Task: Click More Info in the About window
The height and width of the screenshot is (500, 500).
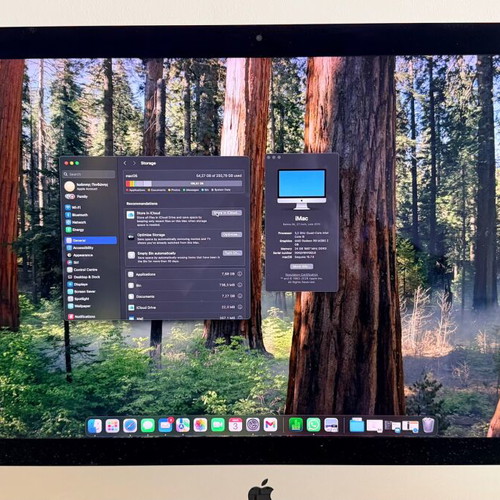Action: (x=301, y=266)
